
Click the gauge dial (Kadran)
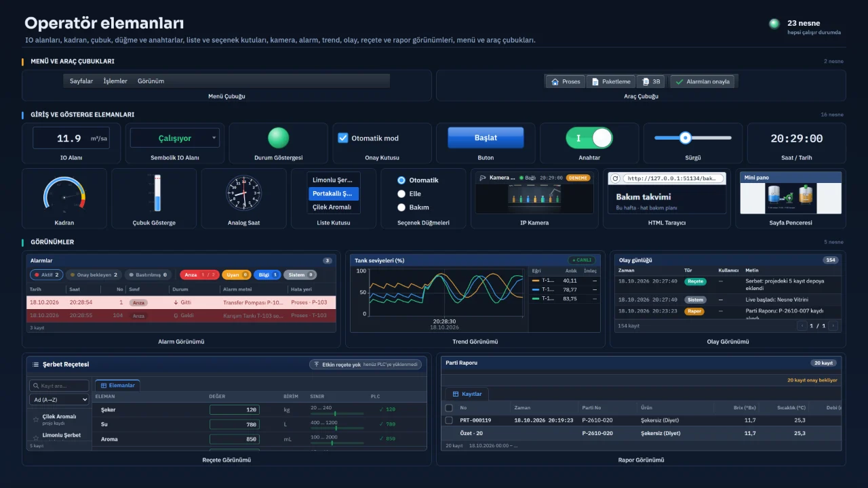tap(64, 195)
